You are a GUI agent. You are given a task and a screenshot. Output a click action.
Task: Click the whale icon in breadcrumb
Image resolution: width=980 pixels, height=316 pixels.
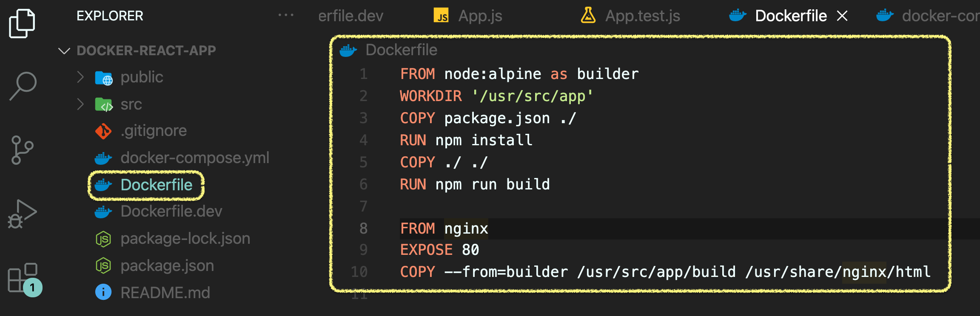click(348, 51)
